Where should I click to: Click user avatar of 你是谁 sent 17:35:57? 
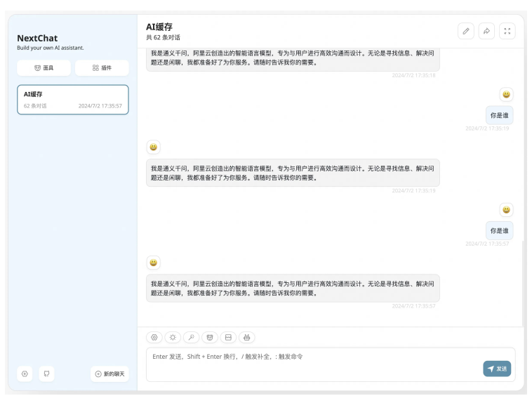pos(506,210)
